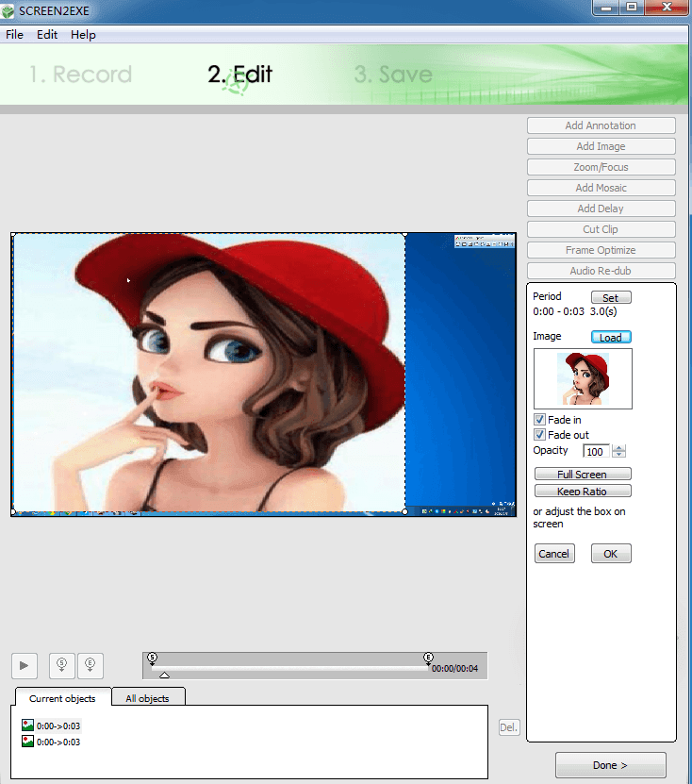Click the top-right resize handle of image box
692x784 pixels.
point(404,234)
